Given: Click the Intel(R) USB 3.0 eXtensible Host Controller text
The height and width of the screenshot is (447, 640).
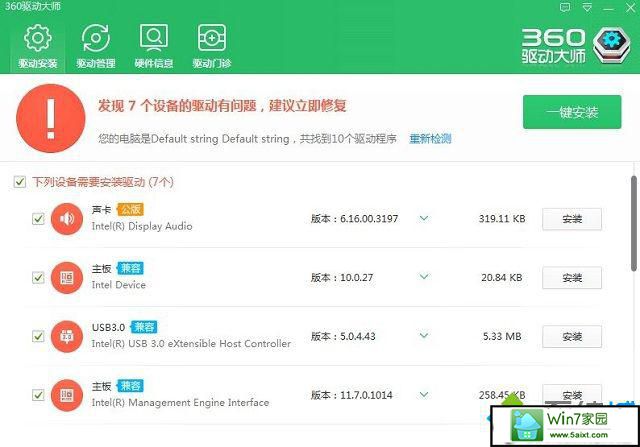Looking at the screenshot, I should click(191, 344).
